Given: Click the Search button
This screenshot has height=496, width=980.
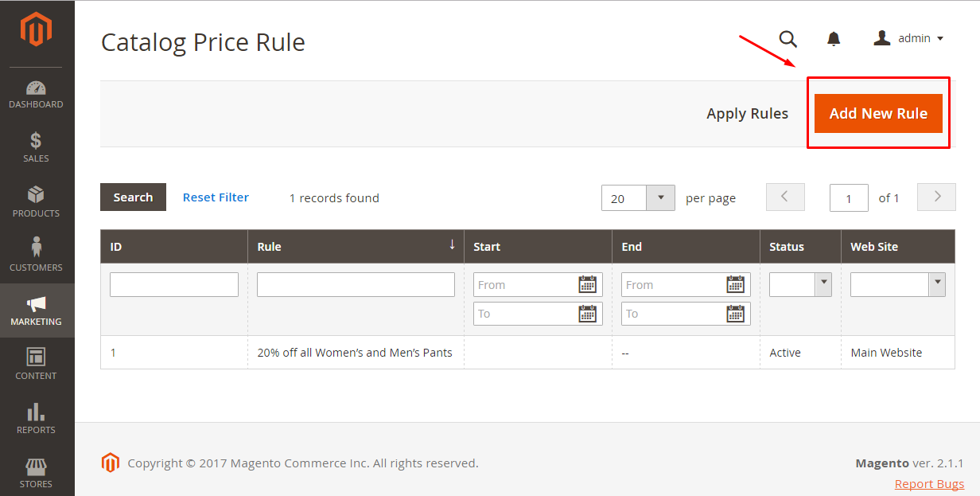Looking at the screenshot, I should point(133,197).
